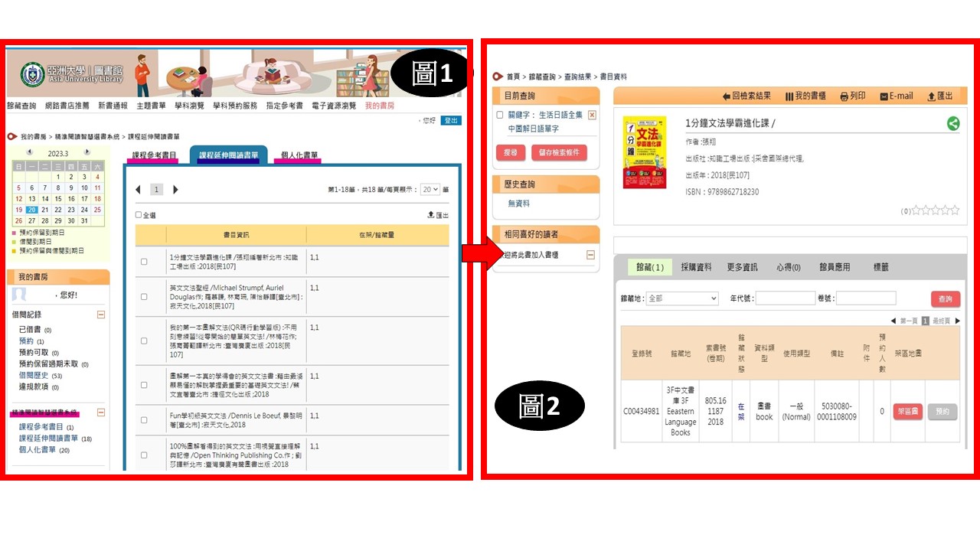This screenshot has height=551, width=980.
Task: Click the 回檢索結果 back arrow icon
Action: point(725,95)
